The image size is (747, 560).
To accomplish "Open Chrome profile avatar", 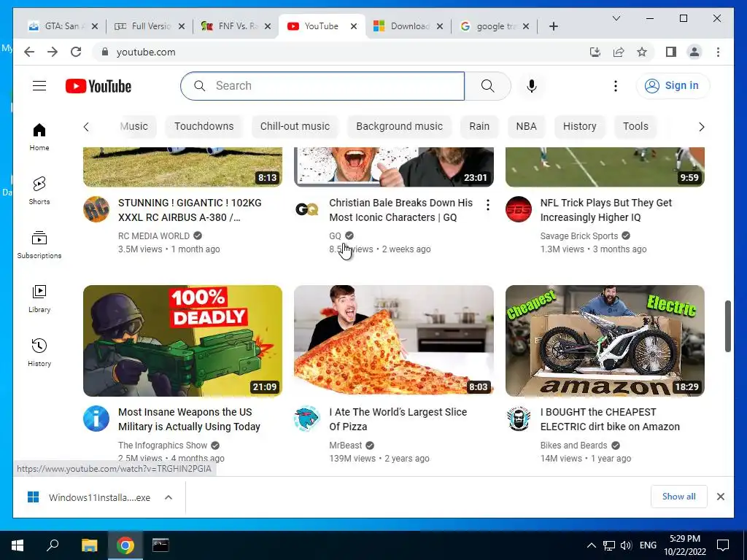I will (694, 52).
